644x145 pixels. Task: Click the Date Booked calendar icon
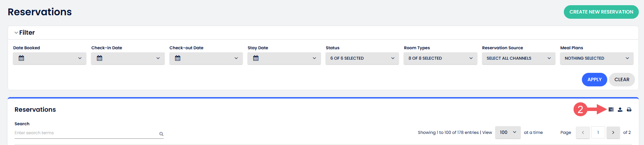22,58
